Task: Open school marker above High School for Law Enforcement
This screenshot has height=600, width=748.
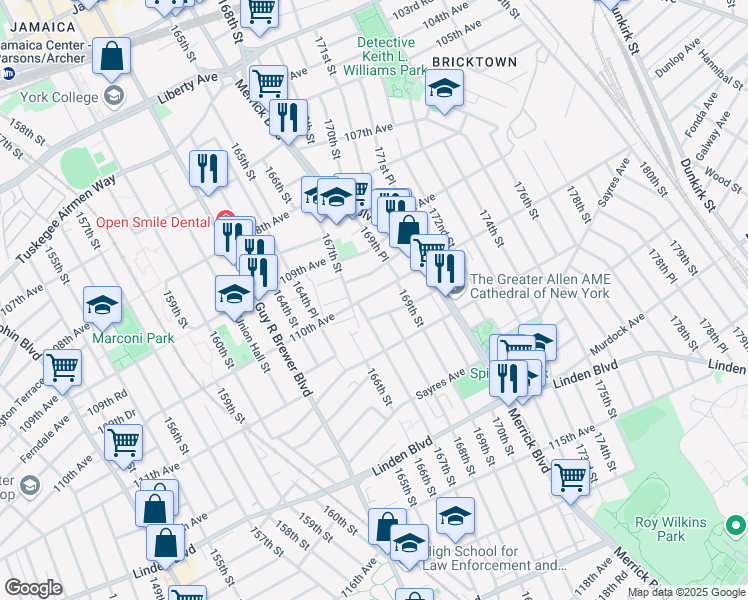Action: pos(455,515)
